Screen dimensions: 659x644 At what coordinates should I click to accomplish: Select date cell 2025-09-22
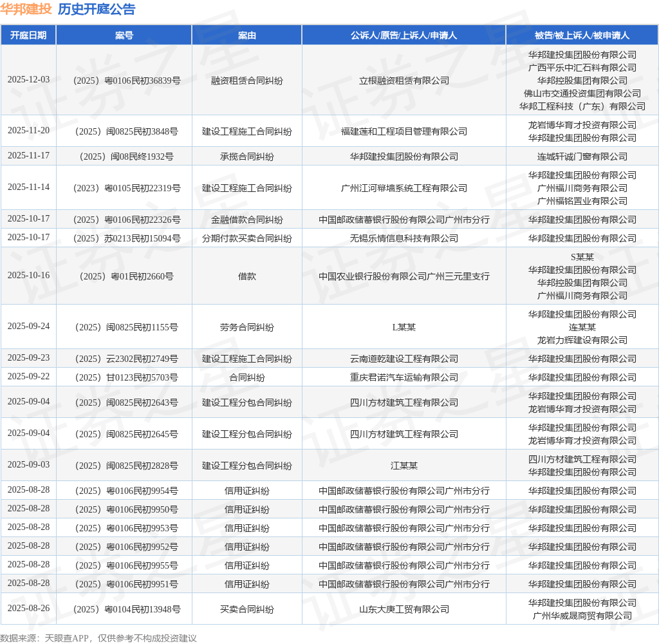pos(28,377)
